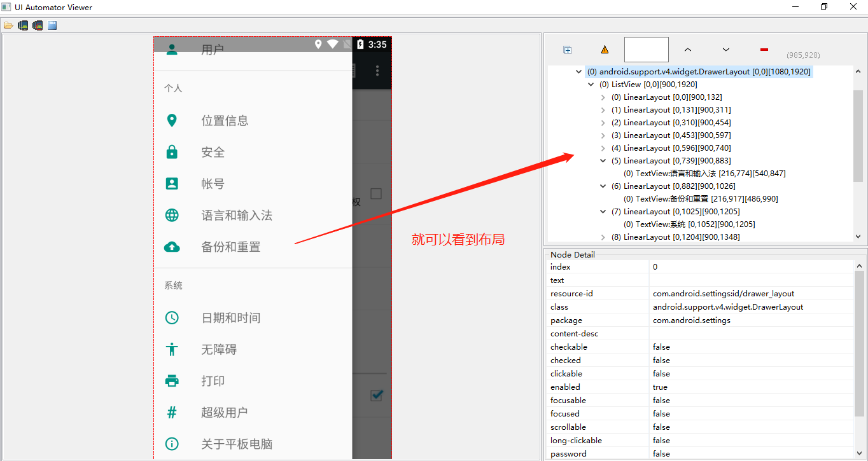Click the cloud upload icon beside 备份和重置

(172, 247)
